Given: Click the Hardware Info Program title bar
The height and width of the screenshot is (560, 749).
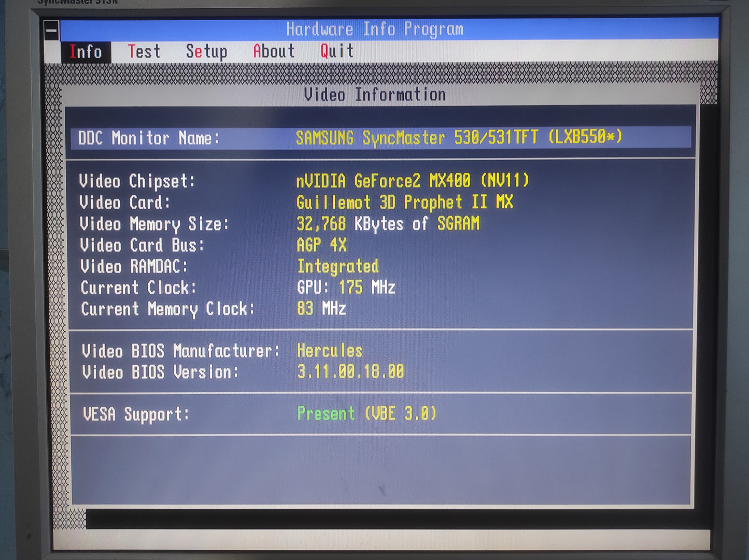Looking at the screenshot, I should [375, 30].
